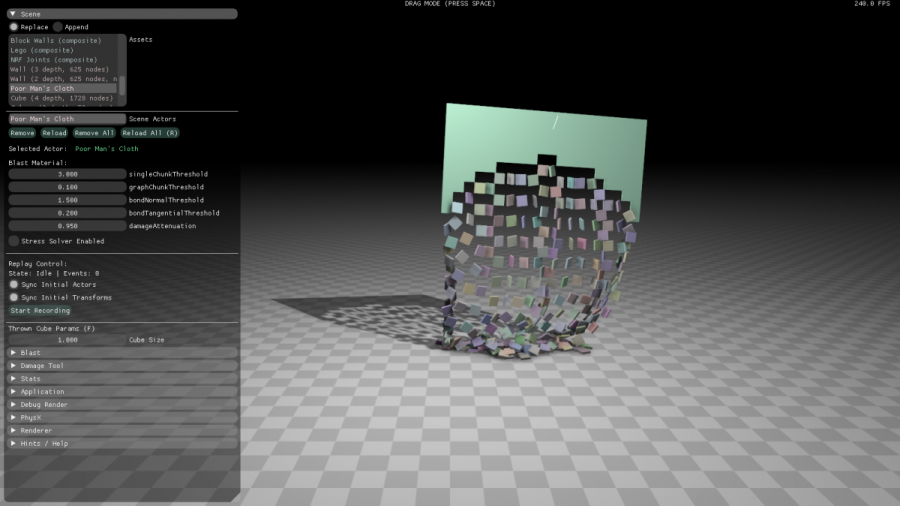Adjust bondNormalThreshold slider
Viewport: 900px width, 506px height.
tap(67, 200)
